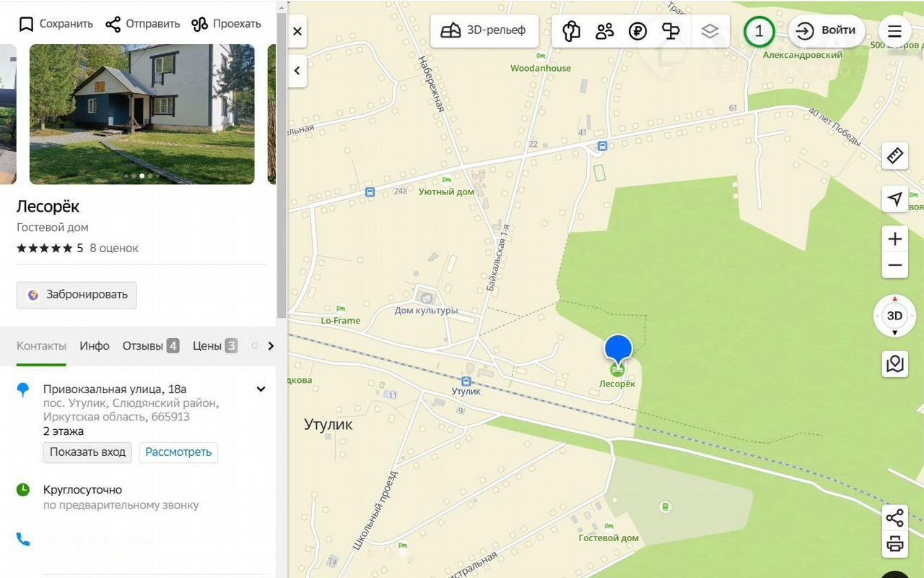The width and height of the screenshot is (924, 578).
Task: Click Проехать route icon
Action: pyautogui.click(x=199, y=24)
